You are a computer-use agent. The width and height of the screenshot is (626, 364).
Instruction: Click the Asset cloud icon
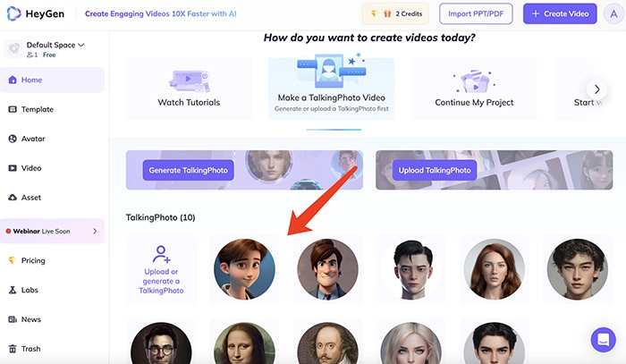click(13, 198)
